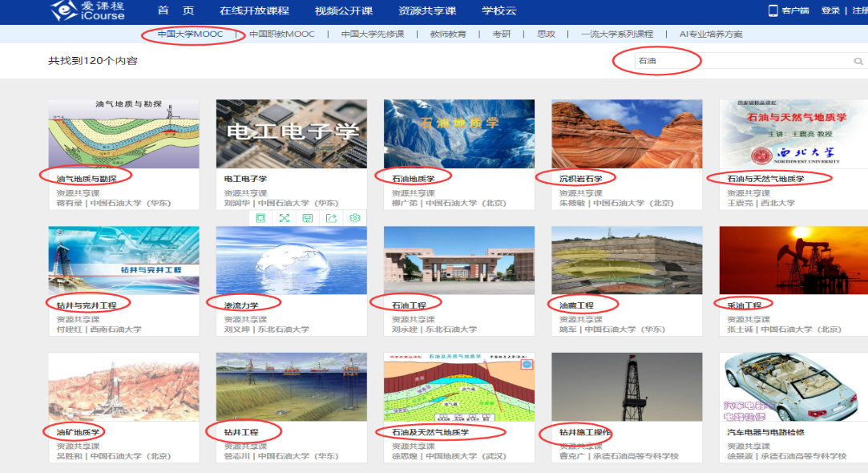Open the 渗流力学 globe thumbnail
Viewport: 868px width, 473px height.
click(292, 260)
